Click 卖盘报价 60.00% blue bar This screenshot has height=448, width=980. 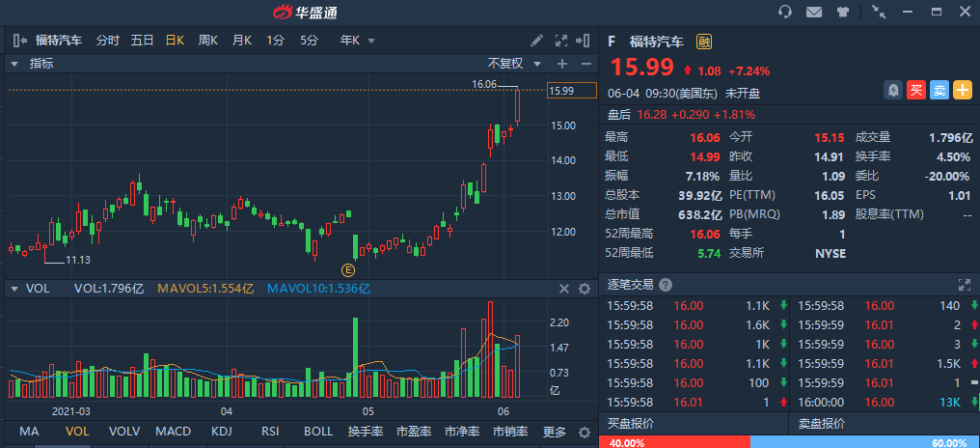click(864, 442)
